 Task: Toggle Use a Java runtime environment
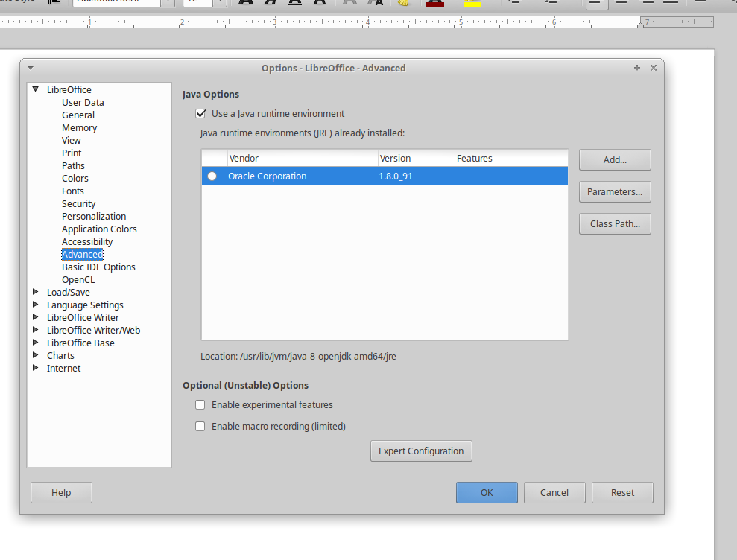click(x=200, y=114)
